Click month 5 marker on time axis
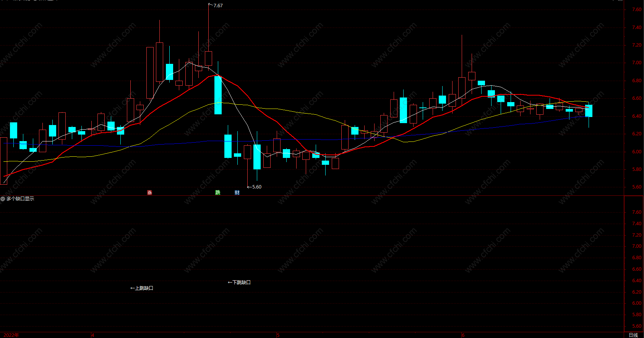This screenshot has width=644, height=338. tap(278, 335)
